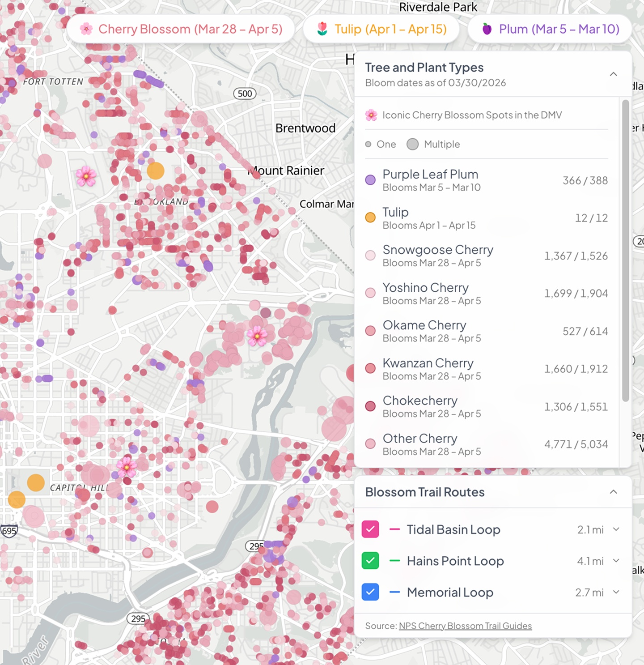Click the Snowgoose Cherry color swatch
644x665 pixels.
coord(370,256)
